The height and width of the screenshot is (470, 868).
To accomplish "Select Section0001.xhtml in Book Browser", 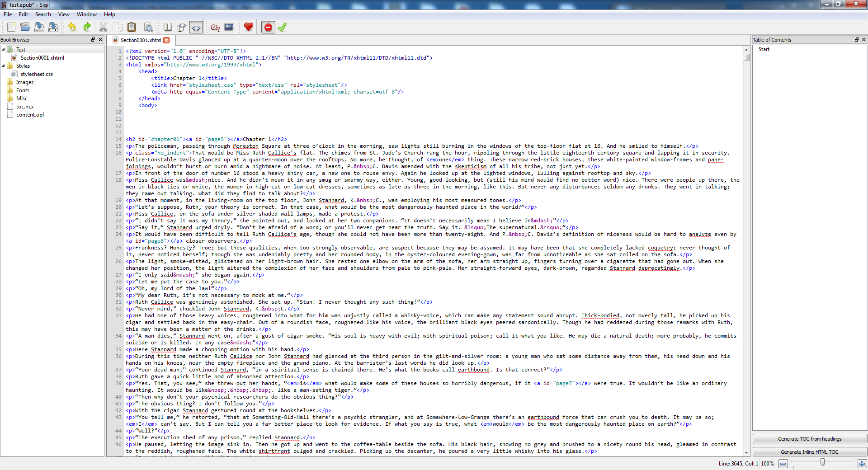I will click(42, 58).
